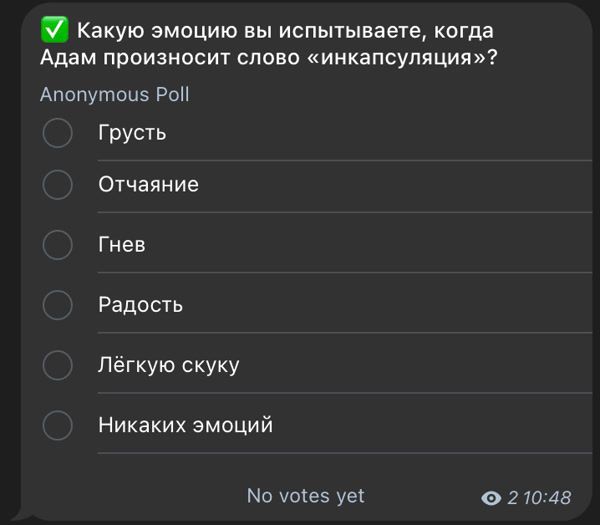Click the eye views icon
This screenshot has height=525, width=600.
(491, 498)
